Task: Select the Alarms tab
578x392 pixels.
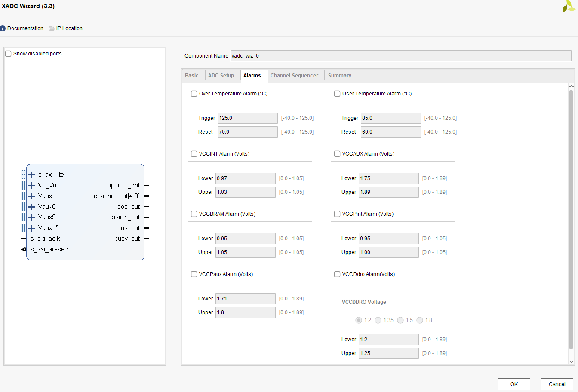Action: (x=252, y=76)
